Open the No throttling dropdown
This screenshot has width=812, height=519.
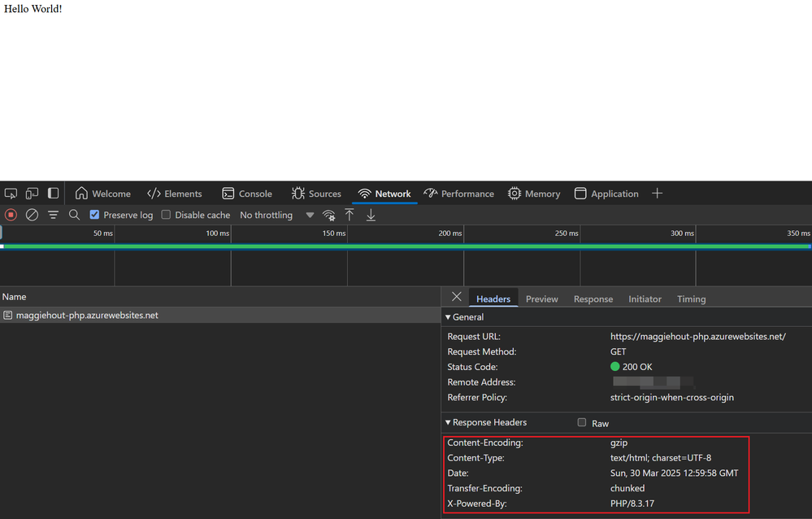[277, 215]
